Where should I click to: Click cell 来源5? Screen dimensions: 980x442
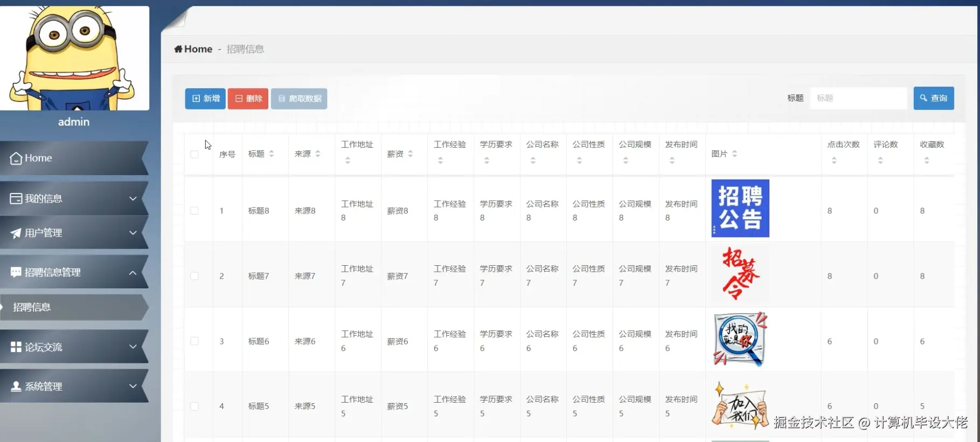pos(305,406)
